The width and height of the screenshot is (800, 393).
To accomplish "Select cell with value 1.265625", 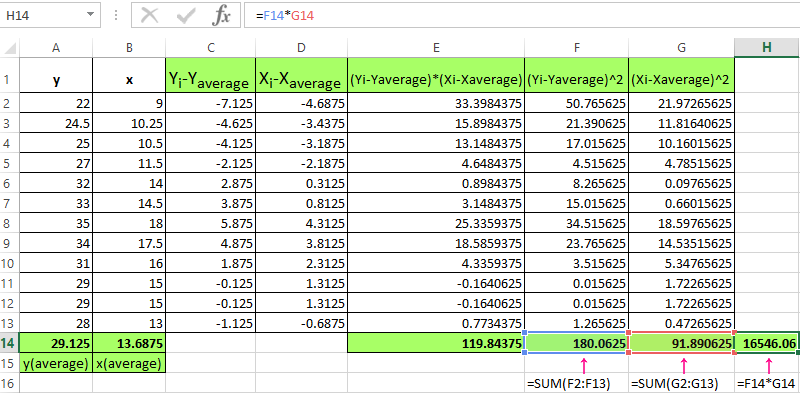I will pos(577,324).
